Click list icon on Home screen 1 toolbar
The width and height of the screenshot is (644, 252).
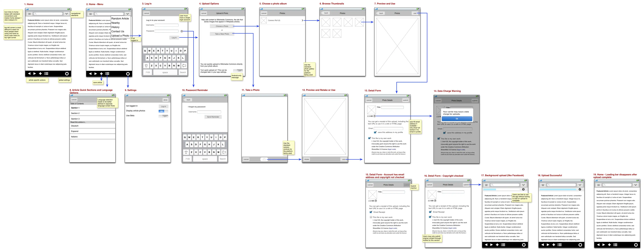click(46, 74)
